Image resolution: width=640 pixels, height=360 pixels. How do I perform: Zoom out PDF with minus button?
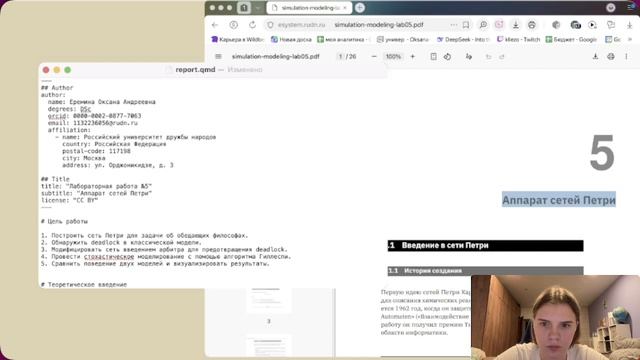click(374, 57)
